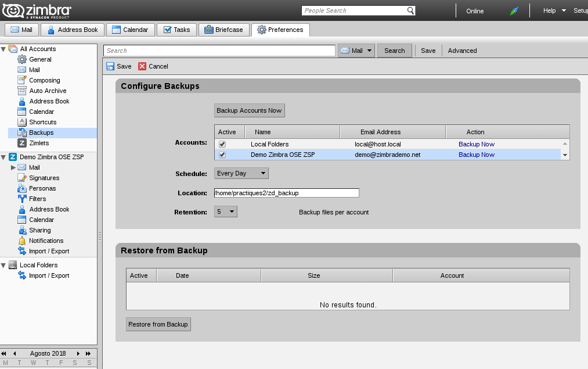Viewport: 588px width, 369px height.
Task: Click Backup Now link for Local Folders
Action: click(x=477, y=144)
